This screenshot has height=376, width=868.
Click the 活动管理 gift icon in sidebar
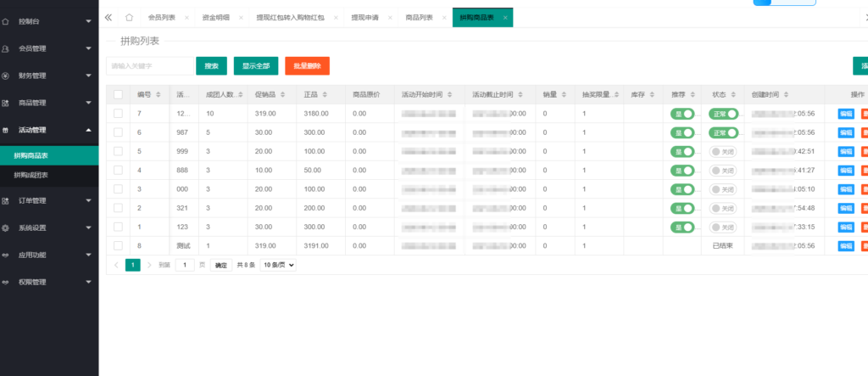[x=6, y=131]
